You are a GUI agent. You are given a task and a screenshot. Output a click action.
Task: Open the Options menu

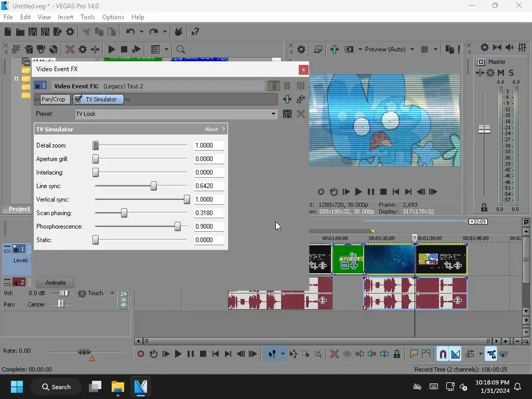coord(113,17)
